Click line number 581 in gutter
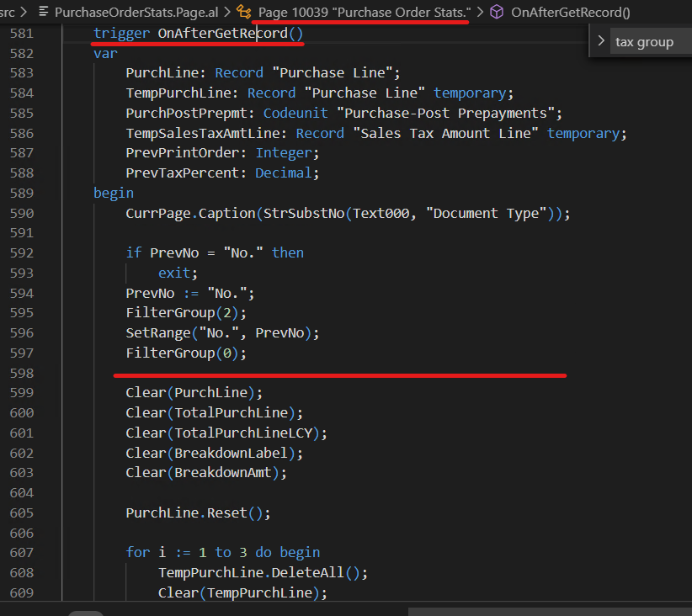 [x=22, y=33]
